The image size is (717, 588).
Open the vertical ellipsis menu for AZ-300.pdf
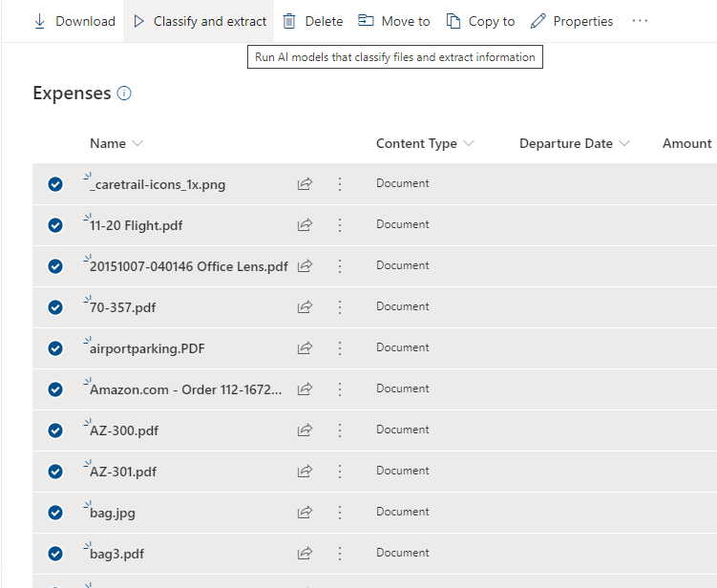[340, 430]
